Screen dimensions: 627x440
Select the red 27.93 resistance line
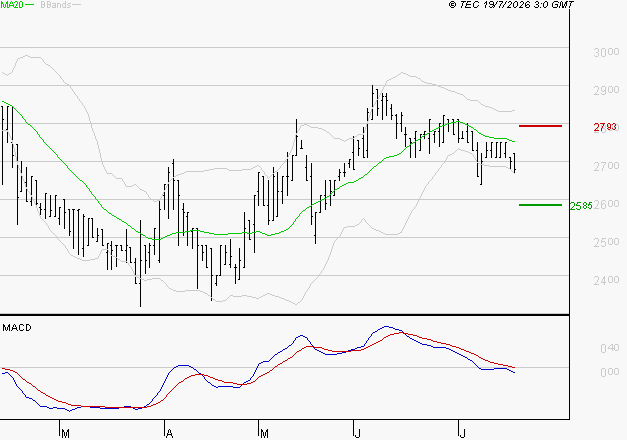[540, 126]
